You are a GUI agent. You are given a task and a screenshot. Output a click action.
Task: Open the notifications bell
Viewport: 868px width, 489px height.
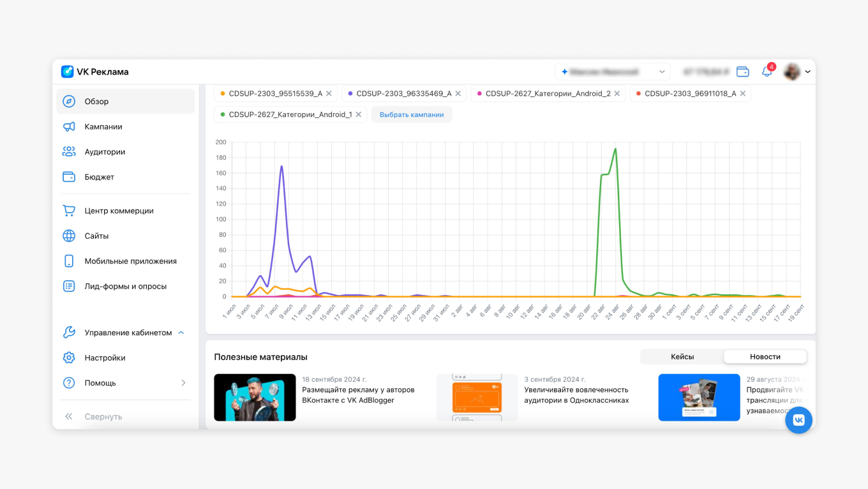click(767, 71)
